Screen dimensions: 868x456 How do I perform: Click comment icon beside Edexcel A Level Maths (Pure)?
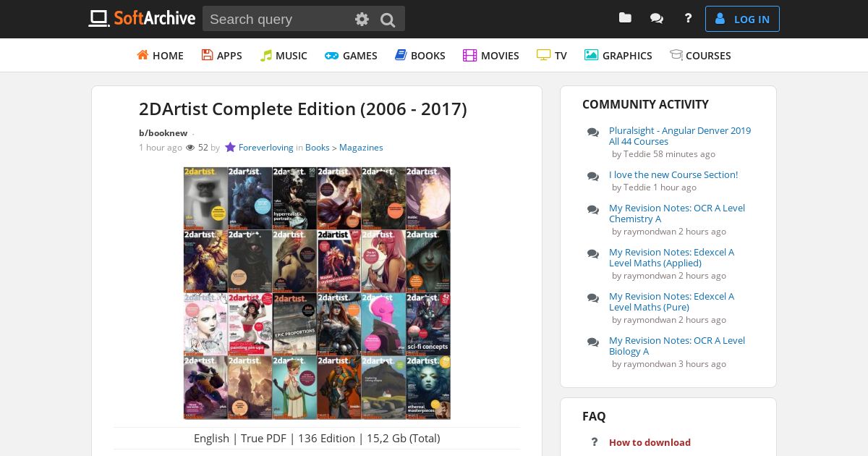tap(593, 297)
